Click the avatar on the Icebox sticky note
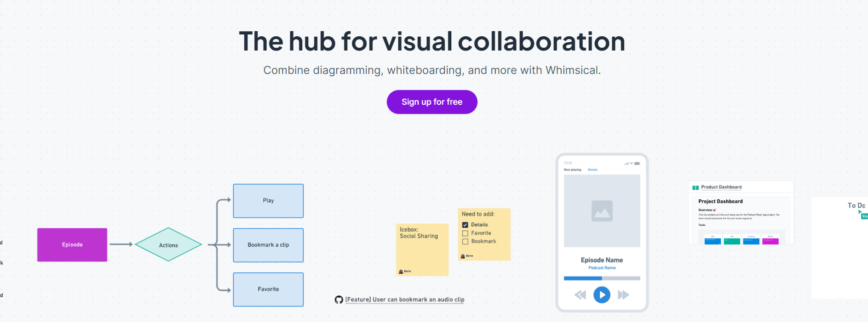Screen dimensions: 868x322 (401, 271)
